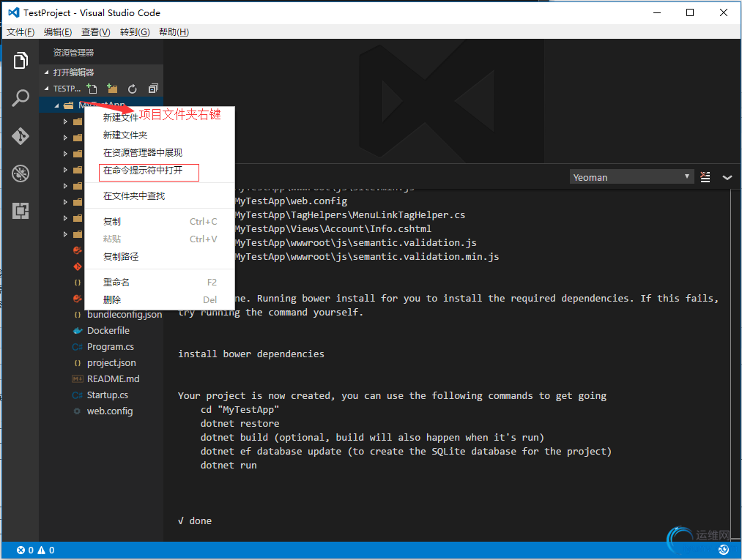Clear the output panel contents
Screen dimensions: 742x560
pos(705,177)
